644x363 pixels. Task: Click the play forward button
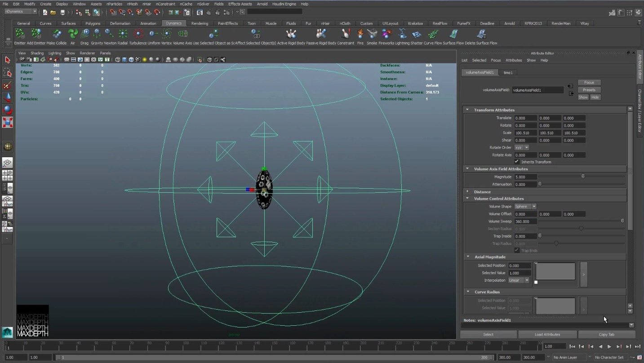(609, 346)
